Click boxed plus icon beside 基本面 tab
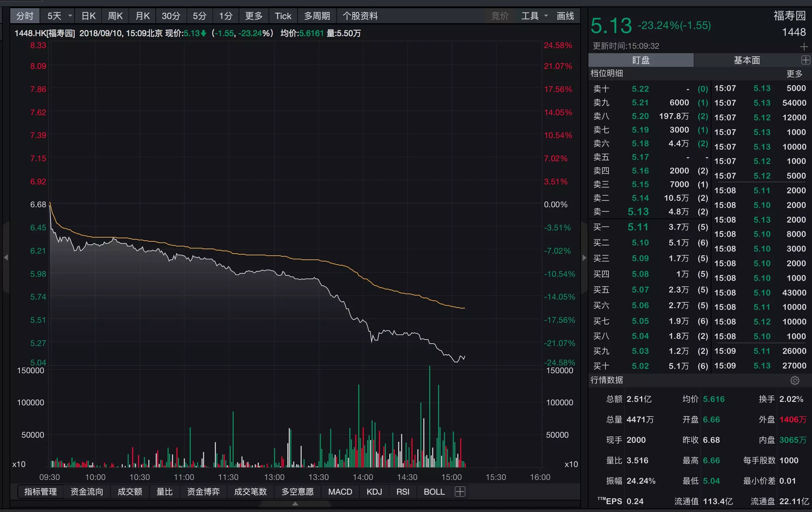 point(806,60)
